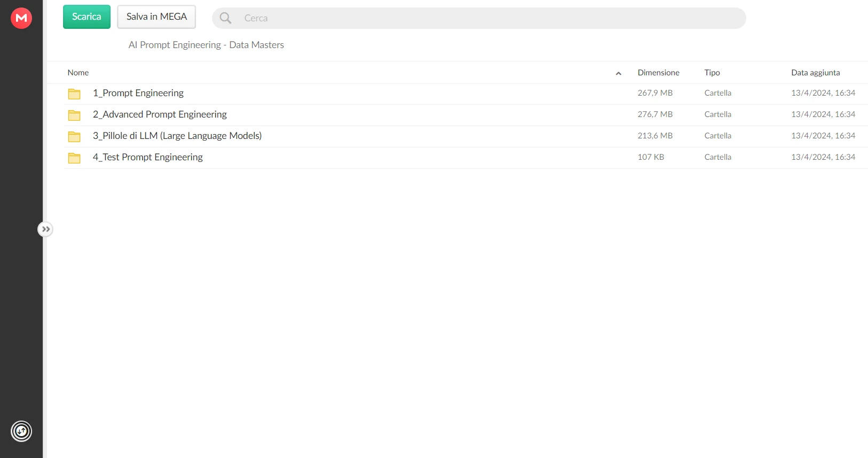The height and width of the screenshot is (458, 868).
Task: Click the search magnifier icon
Action: pos(225,18)
